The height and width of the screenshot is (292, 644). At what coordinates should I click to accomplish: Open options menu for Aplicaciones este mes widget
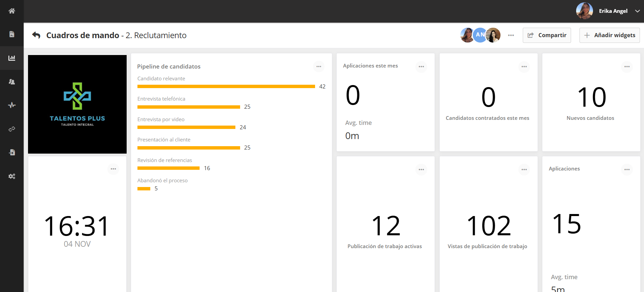(421, 67)
